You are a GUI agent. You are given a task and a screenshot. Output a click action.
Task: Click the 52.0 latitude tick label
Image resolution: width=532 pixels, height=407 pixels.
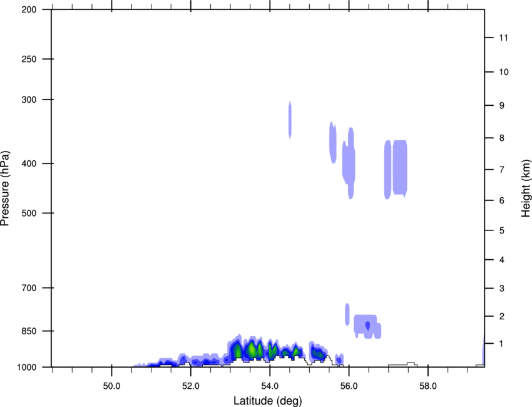[191, 386]
